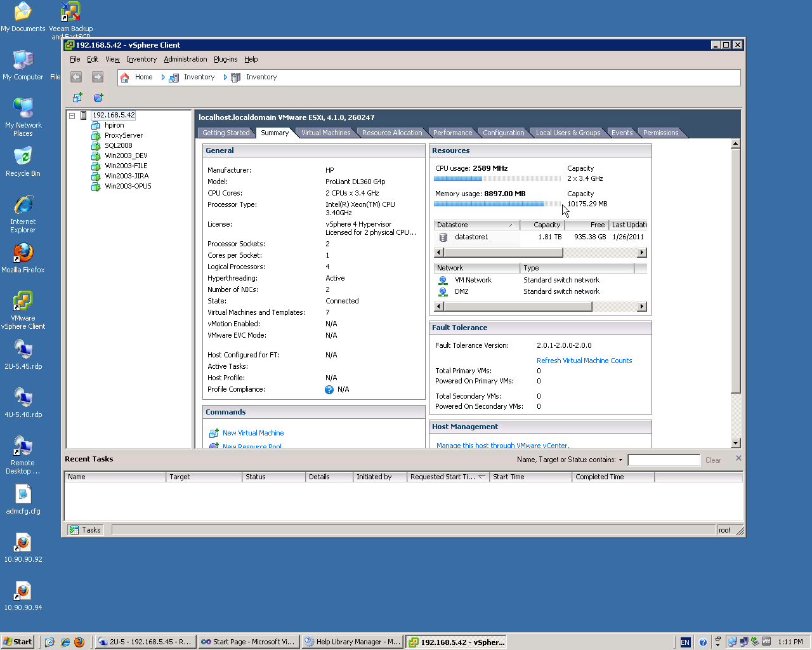Open the dropdown arrow before second Inventory breadcrumb
The height and width of the screenshot is (650, 812).
click(225, 77)
